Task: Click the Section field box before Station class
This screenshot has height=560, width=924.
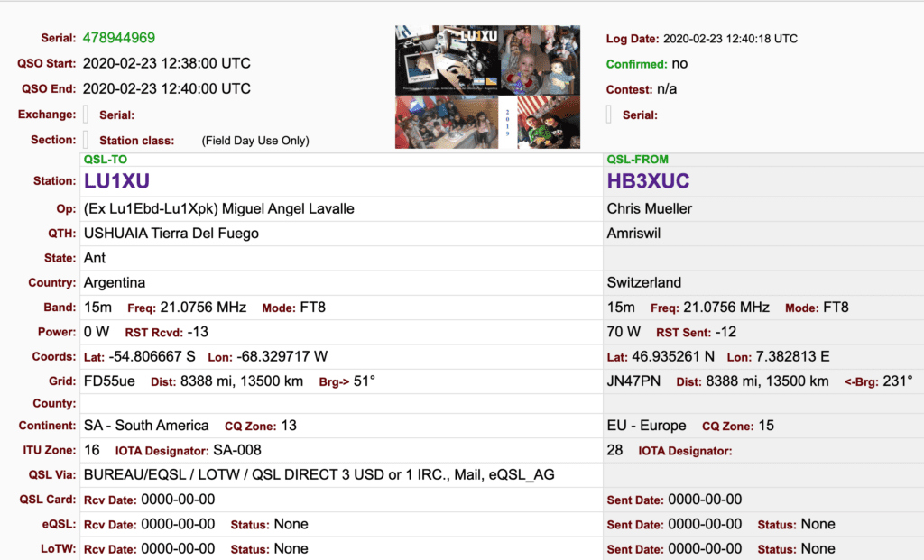Action: click(86, 140)
